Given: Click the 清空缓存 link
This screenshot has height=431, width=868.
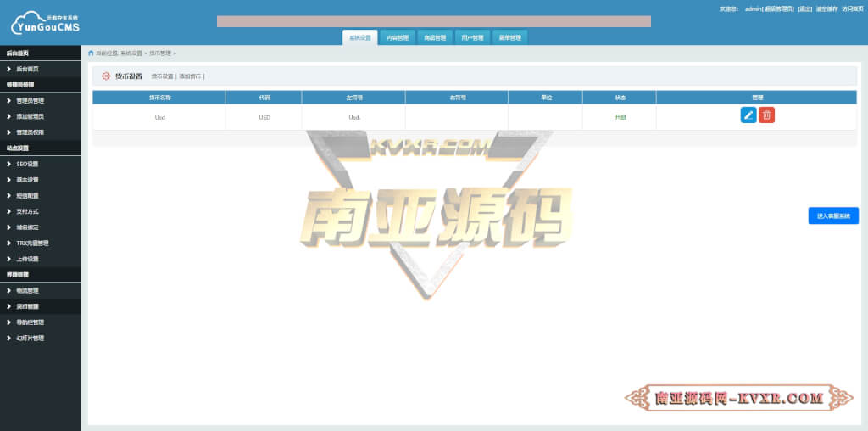Looking at the screenshot, I should click(x=827, y=8).
